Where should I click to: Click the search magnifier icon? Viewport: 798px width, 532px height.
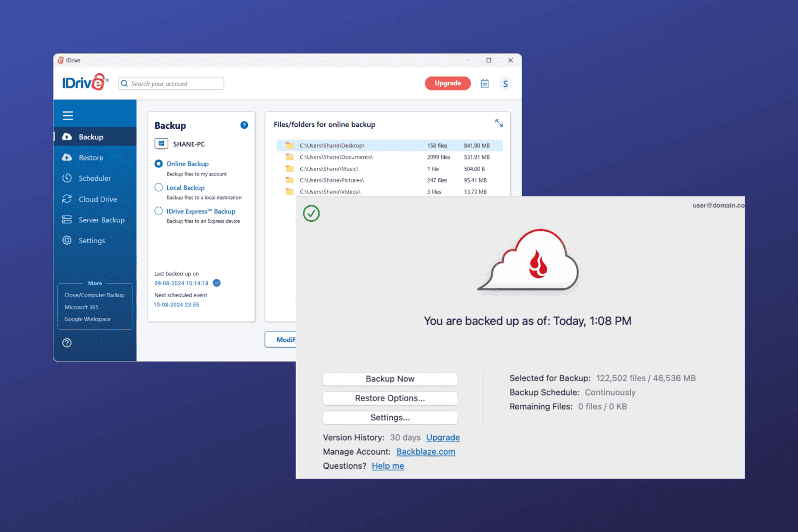124,84
